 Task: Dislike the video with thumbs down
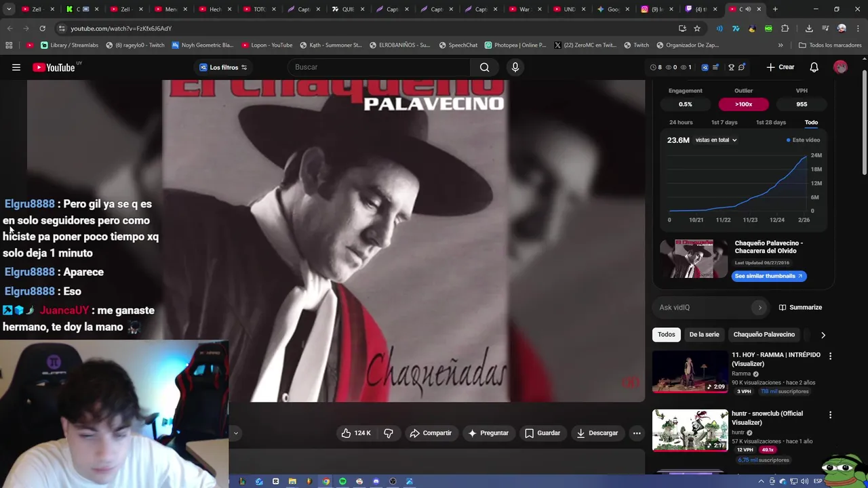tap(389, 433)
